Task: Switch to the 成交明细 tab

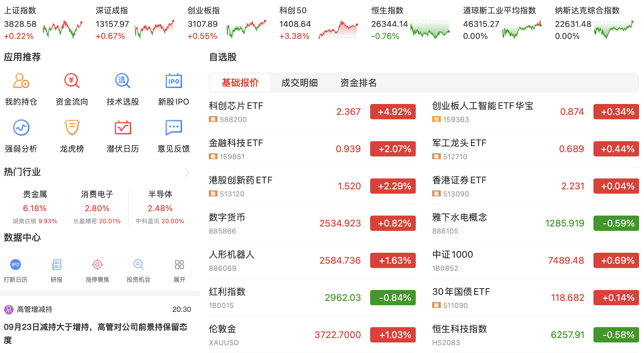Action: [299, 83]
